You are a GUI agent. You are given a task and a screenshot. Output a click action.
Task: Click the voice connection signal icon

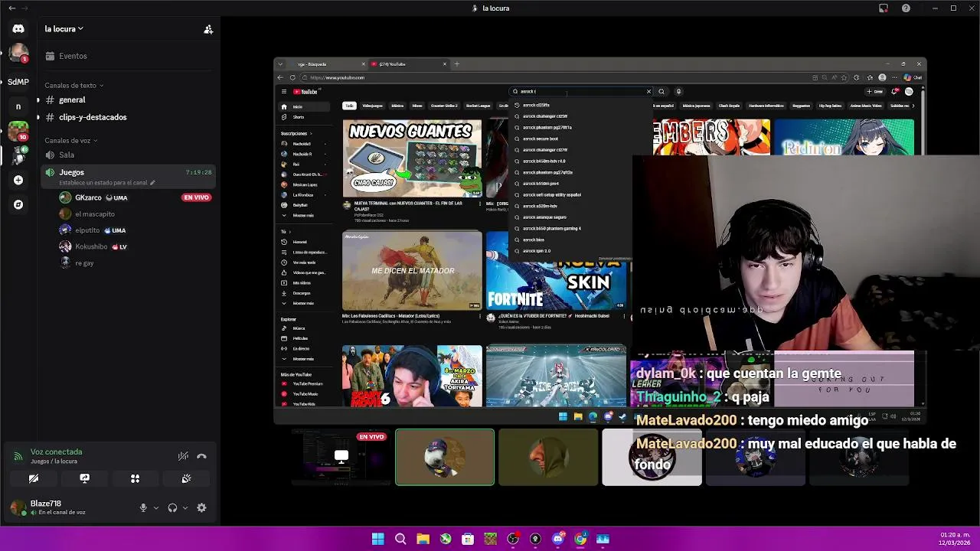click(x=18, y=456)
